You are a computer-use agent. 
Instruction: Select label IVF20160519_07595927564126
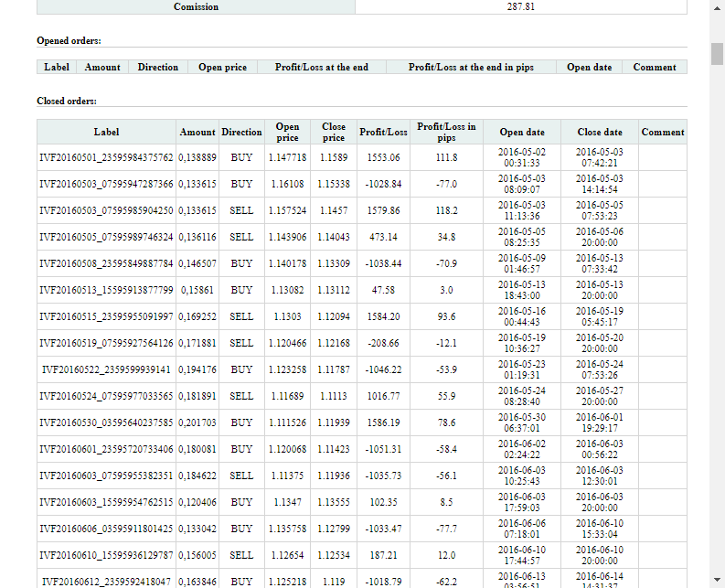click(106, 343)
